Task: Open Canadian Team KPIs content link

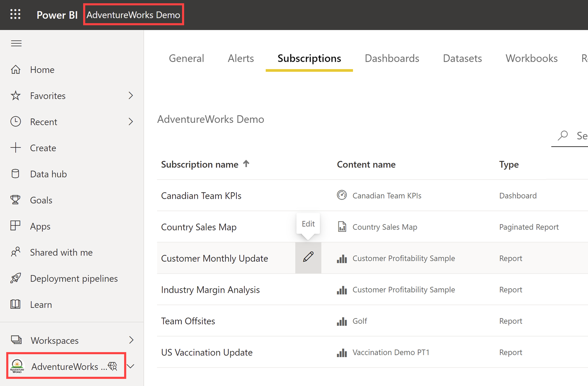Action: pyautogui.click(x=387, y=196)
